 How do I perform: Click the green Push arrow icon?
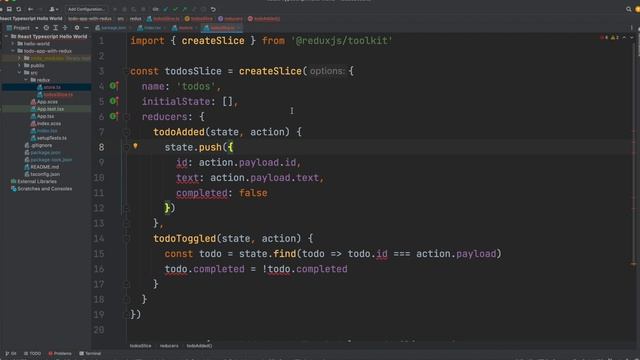click(x=184, y=9)
